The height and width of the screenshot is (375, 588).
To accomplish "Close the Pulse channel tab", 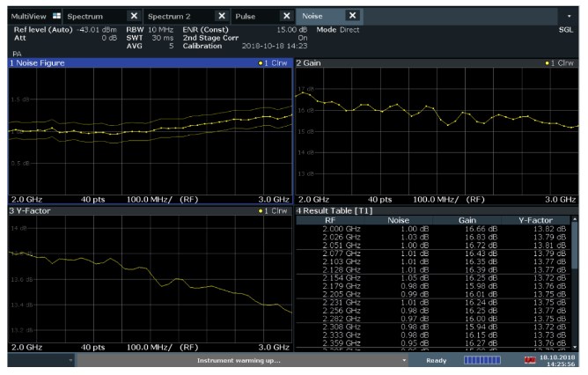I will [285, 17].
